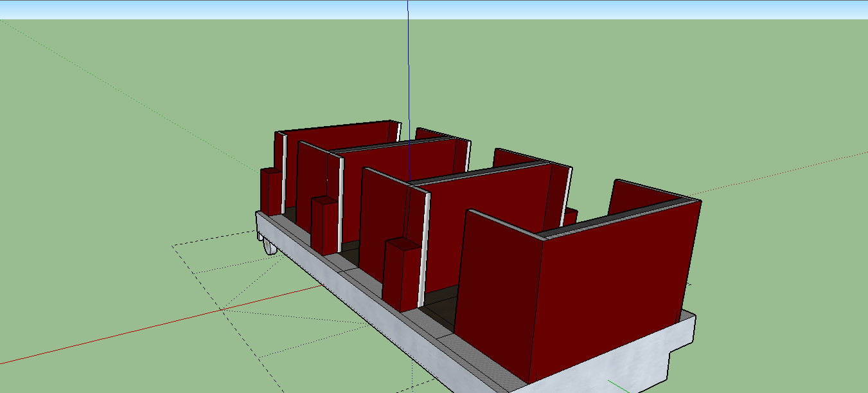Select the side panel of nearest seat
The height and width of the screenshot is (393, 868).
498,289
